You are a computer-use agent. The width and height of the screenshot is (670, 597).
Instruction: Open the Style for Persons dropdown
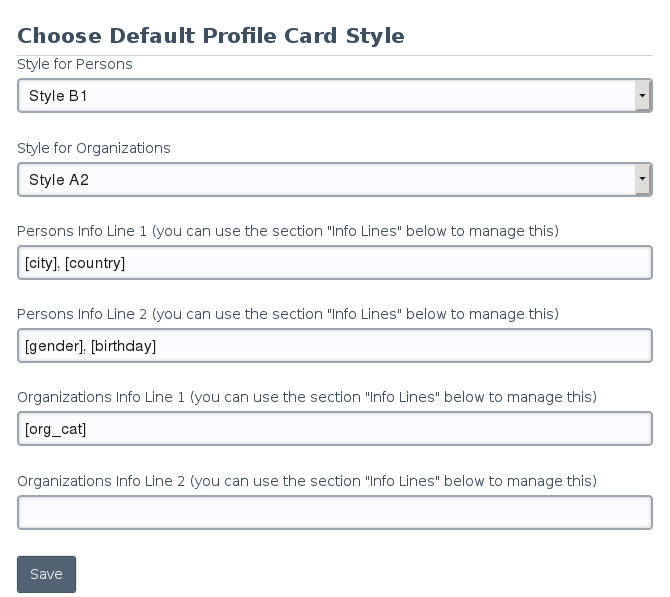point(334,96)
